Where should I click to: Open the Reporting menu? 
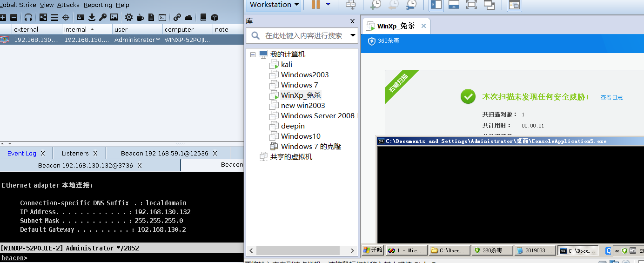pos(98,5)
